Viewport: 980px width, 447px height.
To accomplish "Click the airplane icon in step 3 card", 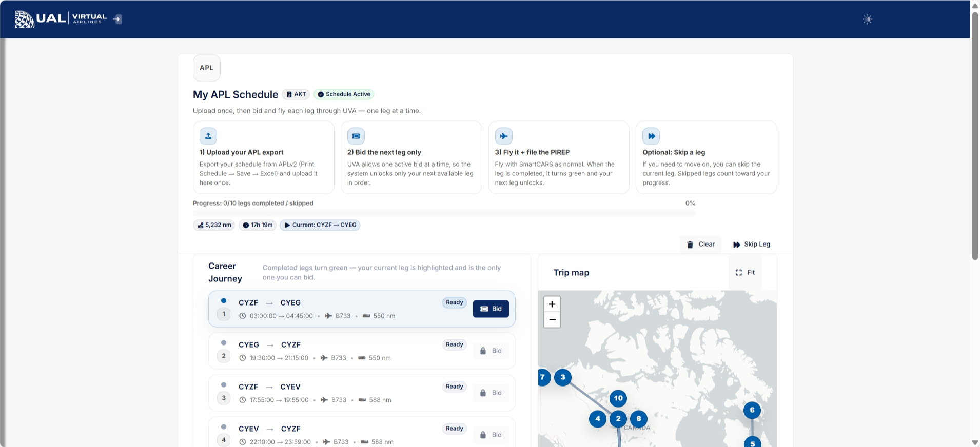I will point(504,136).
